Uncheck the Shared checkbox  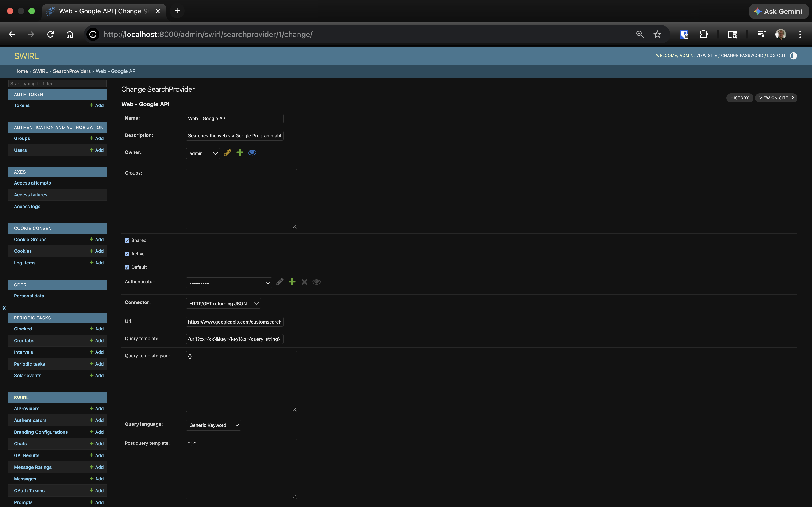[x=127, y=240]
